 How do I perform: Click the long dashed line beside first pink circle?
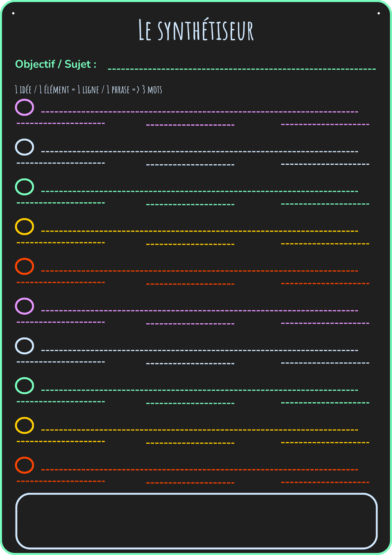coord(200,112)
